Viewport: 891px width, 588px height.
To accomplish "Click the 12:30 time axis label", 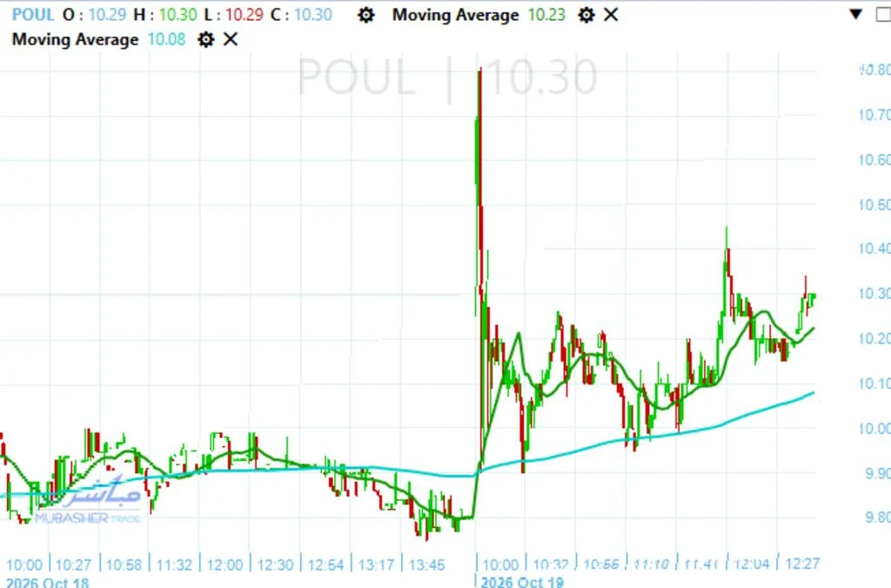I will pyautogui.click(x=275, y=565).
